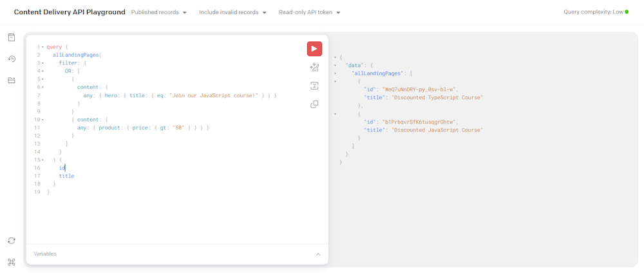Click the "Discounted TypeScript Course" result value
The width and height of the screenshot is (644, 273).
pos(437,98)
